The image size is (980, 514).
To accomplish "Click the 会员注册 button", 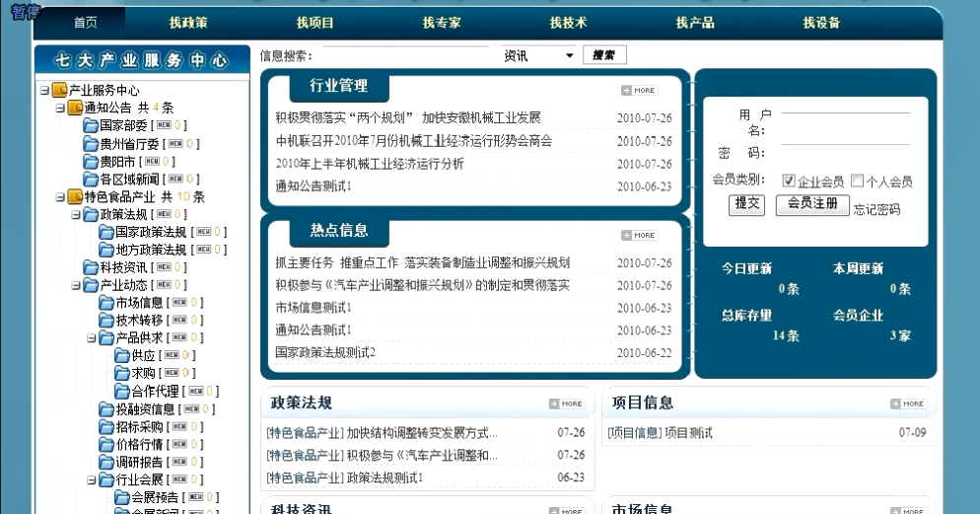I will tap(812, 204).
